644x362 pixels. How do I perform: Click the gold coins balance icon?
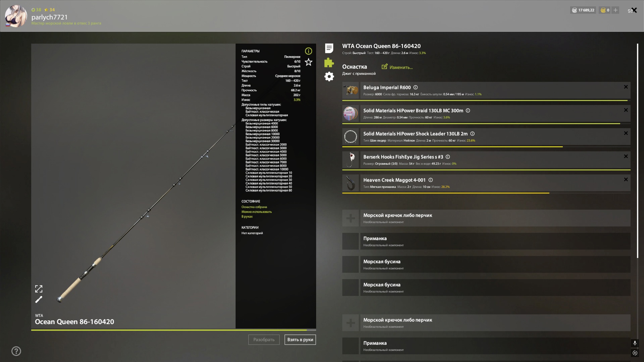(x=603, y=10)
